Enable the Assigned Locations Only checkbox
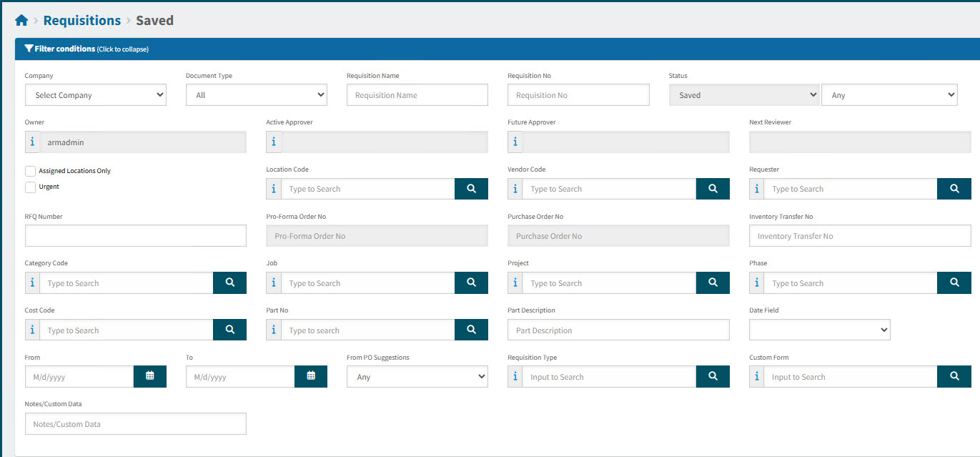This screenshot has height=457, width=980. click(x=29, y=171)
